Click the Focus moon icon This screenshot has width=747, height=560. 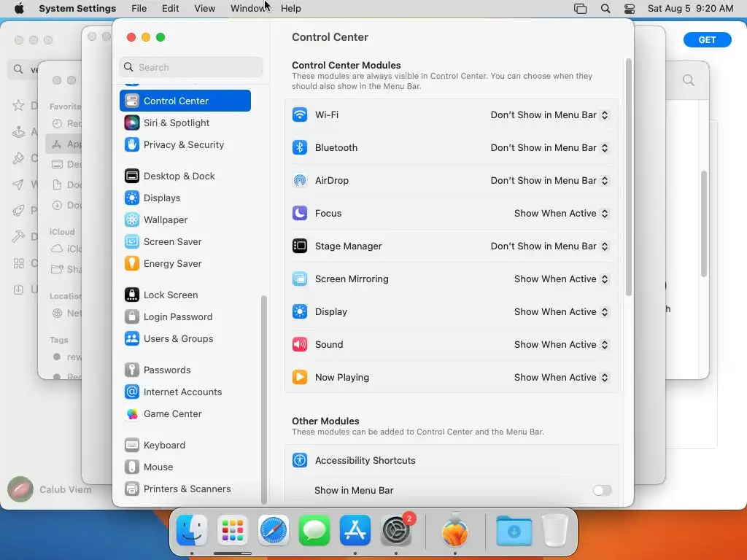[x=300, y=214]
